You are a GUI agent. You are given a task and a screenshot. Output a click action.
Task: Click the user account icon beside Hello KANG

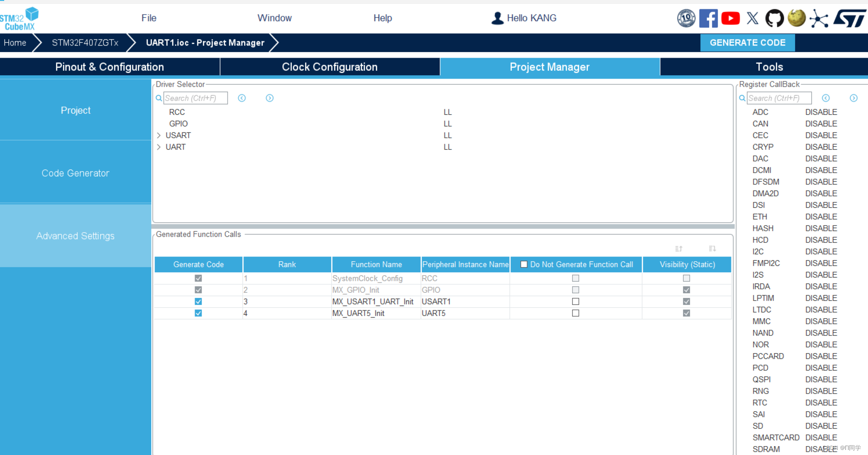[497, 18]
